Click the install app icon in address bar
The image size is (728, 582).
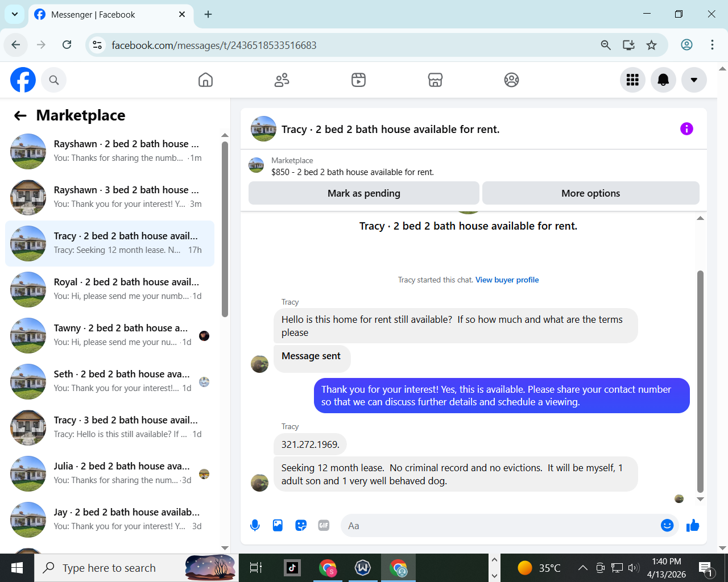tap(628, 45)
